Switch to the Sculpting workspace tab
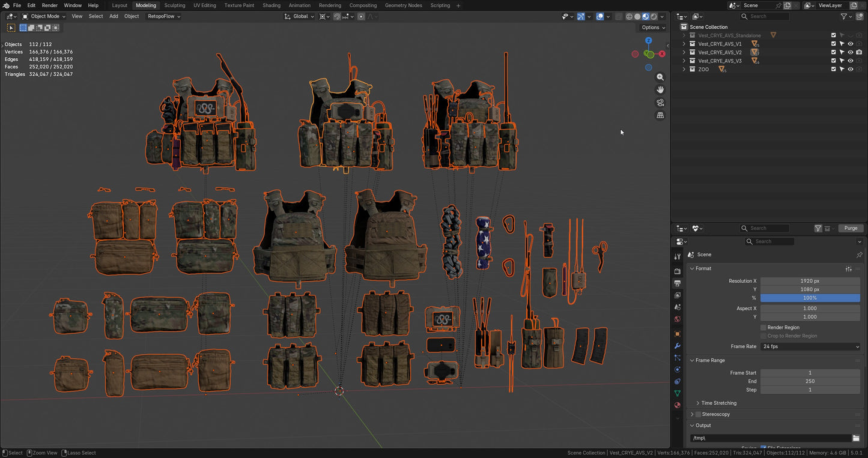The image size is (868, 458). pos(175,5)
